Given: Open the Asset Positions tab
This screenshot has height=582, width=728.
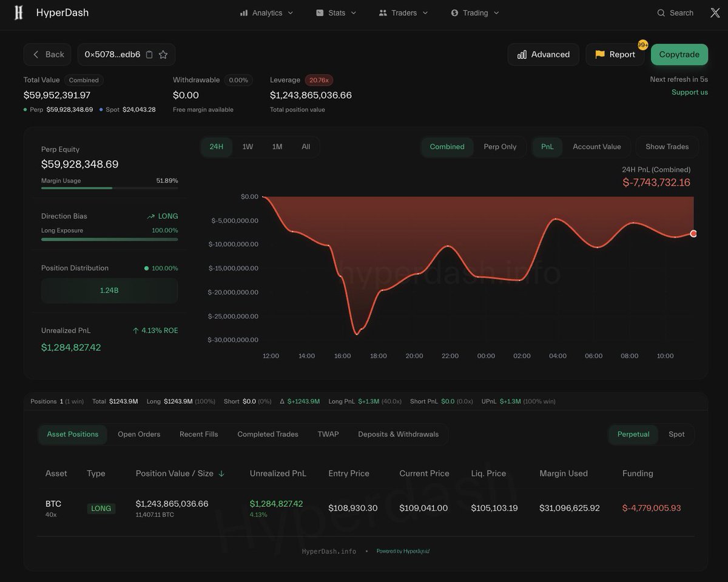Looking at the screenshot, I should pyautogui.click(x=73, y=434).
